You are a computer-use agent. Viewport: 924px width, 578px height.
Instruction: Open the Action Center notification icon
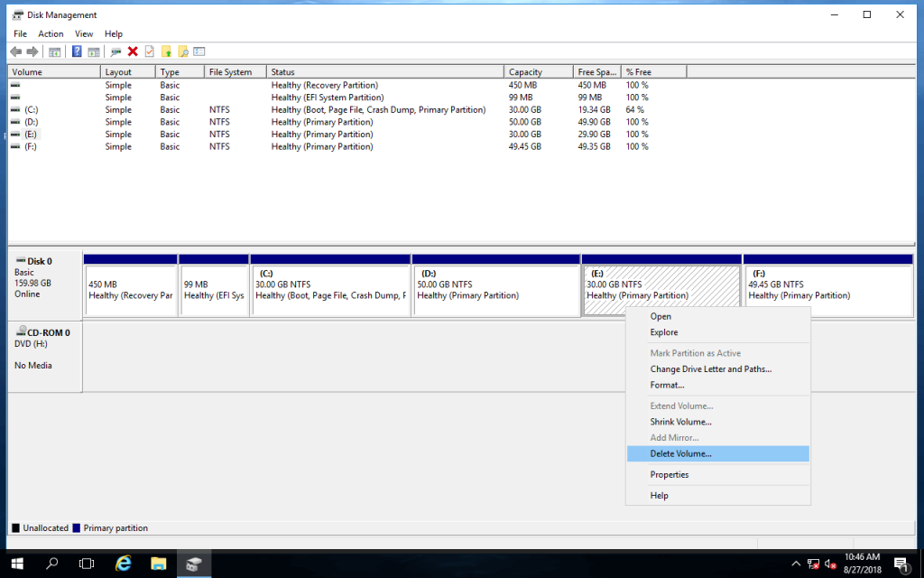(901, 564)
